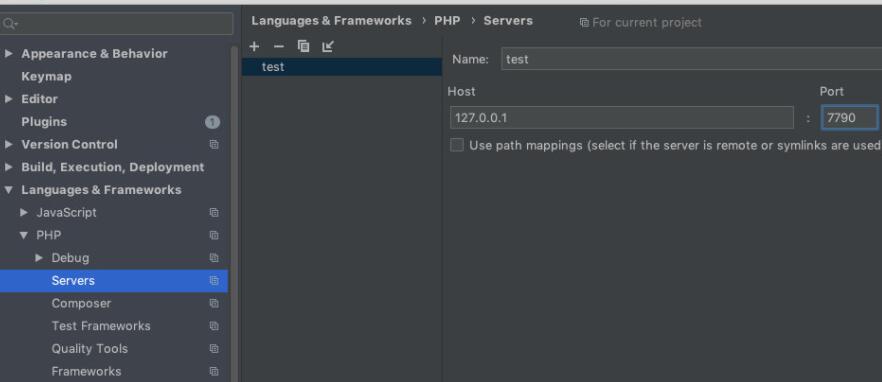Click PHP in the breadcrumb

point(447,21)
